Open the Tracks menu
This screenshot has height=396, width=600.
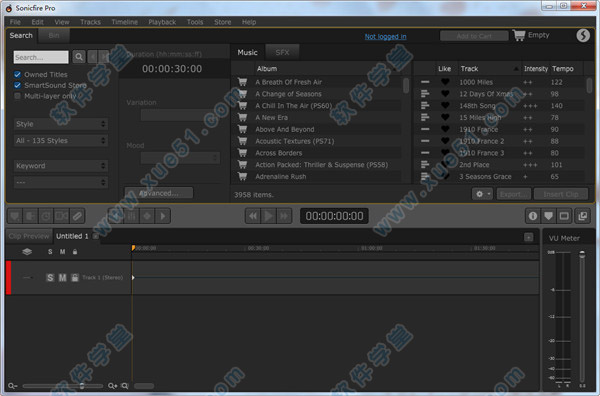90,22
